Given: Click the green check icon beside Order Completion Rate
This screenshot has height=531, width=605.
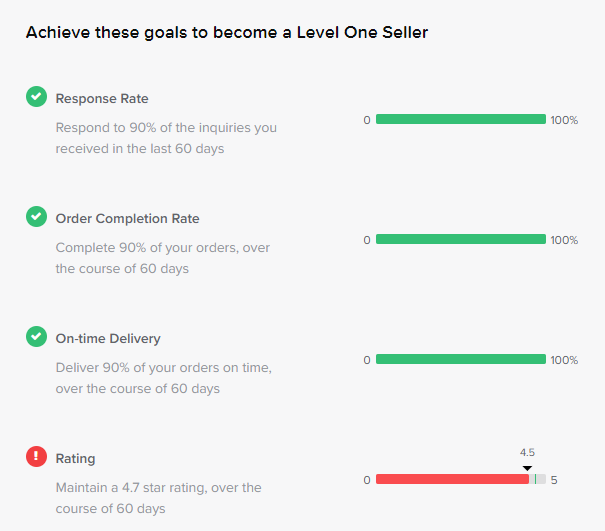Looking at the screenshot, I should click(x=36, y=216).
